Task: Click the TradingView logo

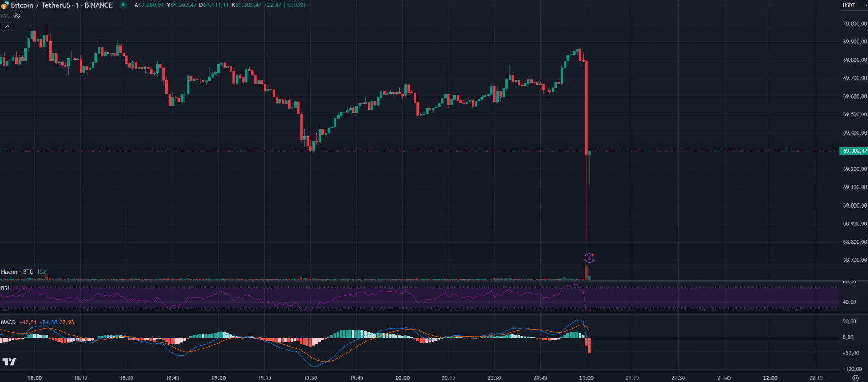Action: 9,362
